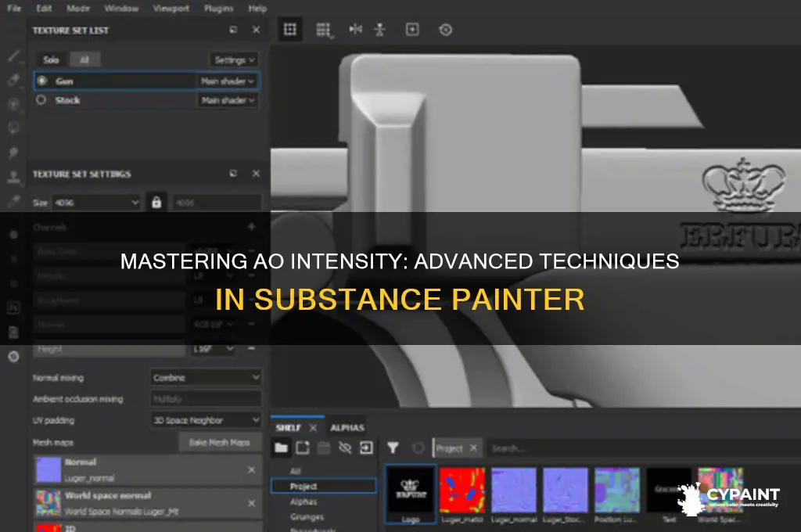The image size is (801, 532).
Task: Open the Normal mixing Combine dropdown
Action: (x=207, y=378)
